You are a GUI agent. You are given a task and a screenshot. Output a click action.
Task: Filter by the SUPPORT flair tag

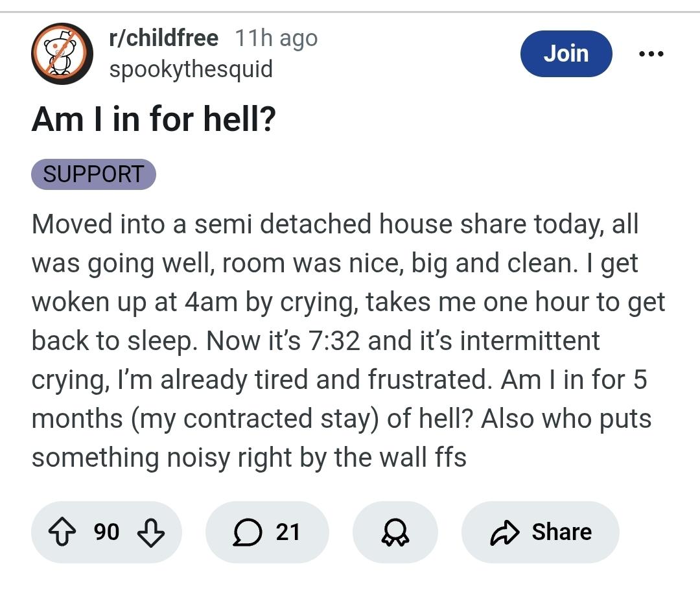pos(93,174)
